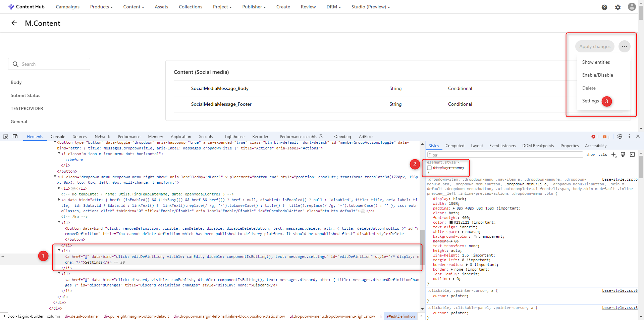Click the magnifier icon in Search box

(15, 64)
